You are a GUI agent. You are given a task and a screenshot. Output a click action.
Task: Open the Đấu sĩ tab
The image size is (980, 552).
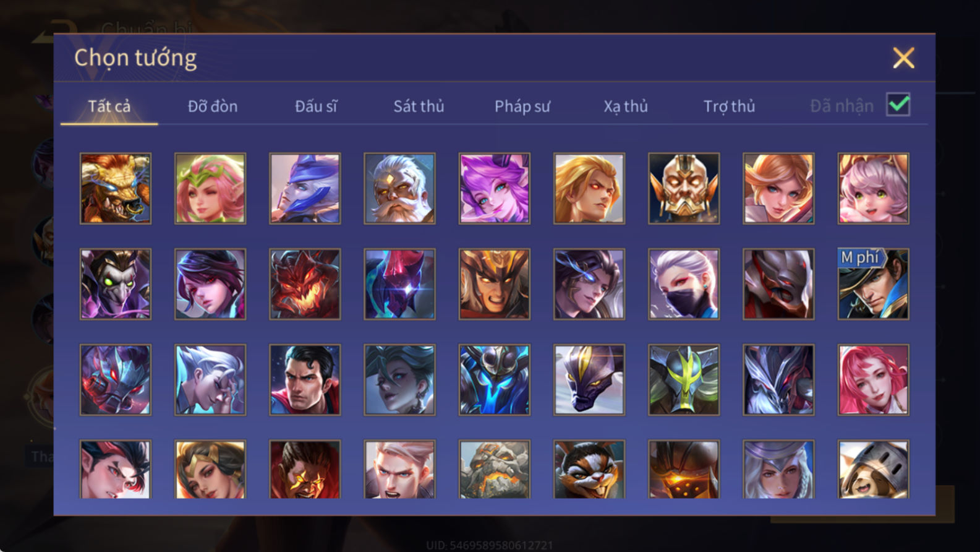pos(316,106)
